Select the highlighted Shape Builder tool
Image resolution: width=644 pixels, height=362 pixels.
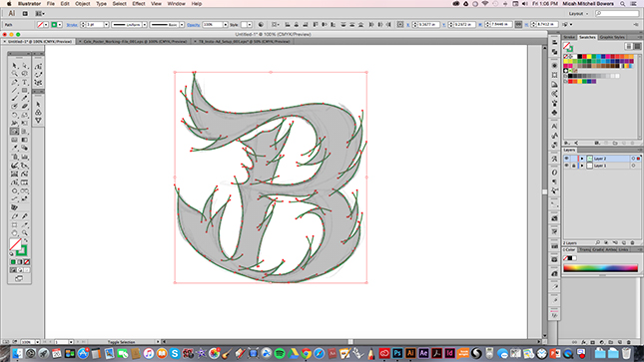tap(15, 132)
